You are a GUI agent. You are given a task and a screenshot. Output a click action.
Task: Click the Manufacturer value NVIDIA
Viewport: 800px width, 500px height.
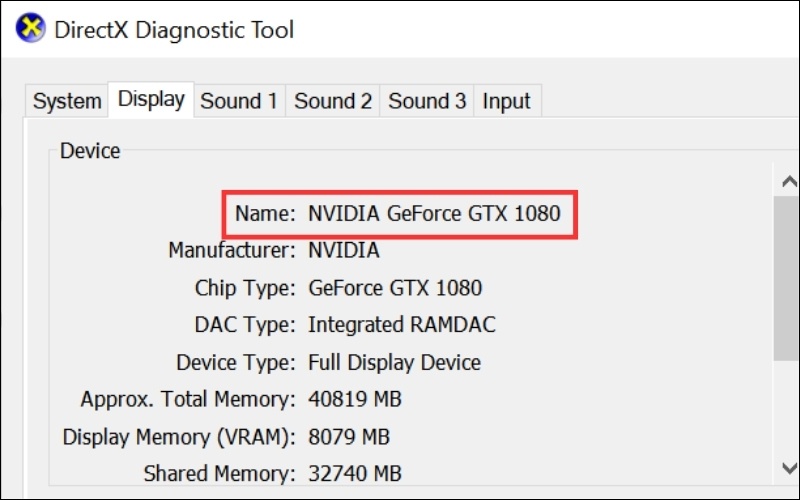coord(343,250)
